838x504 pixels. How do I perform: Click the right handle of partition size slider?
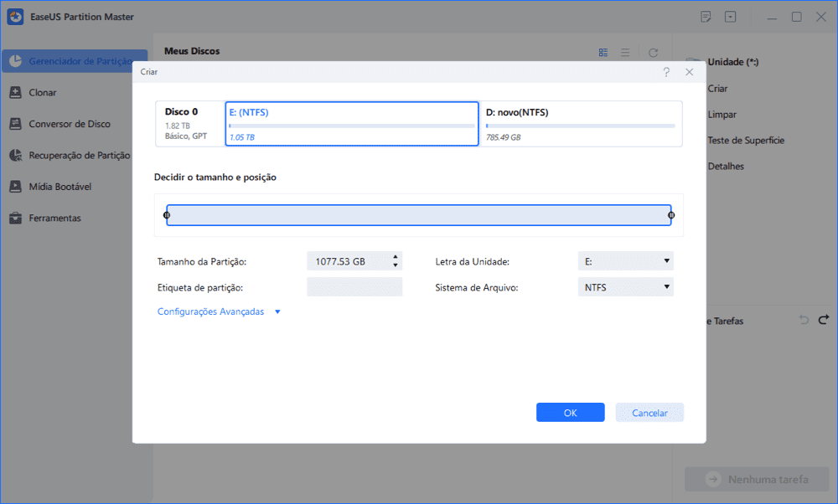(671, 215)
